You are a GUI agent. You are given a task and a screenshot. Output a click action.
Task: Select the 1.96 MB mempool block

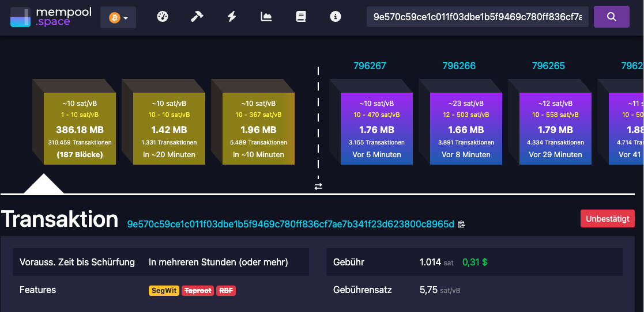(x=259, y=128)
